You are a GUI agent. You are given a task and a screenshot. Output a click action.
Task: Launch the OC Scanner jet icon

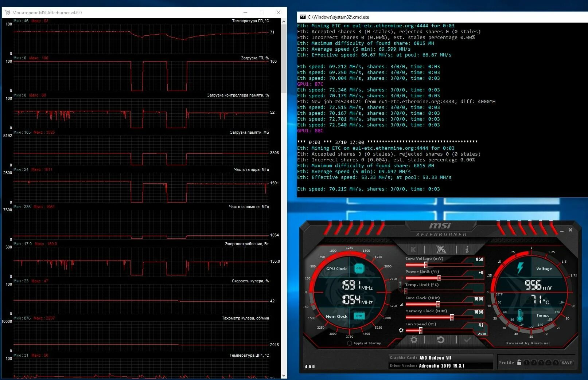tap(441, 250)
